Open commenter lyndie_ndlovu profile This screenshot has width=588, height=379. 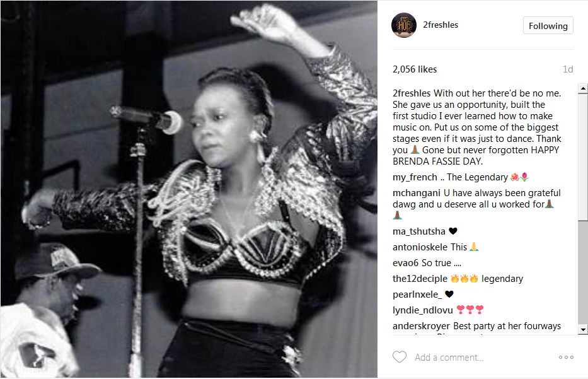pyautogui.click(x=423, y=310)
